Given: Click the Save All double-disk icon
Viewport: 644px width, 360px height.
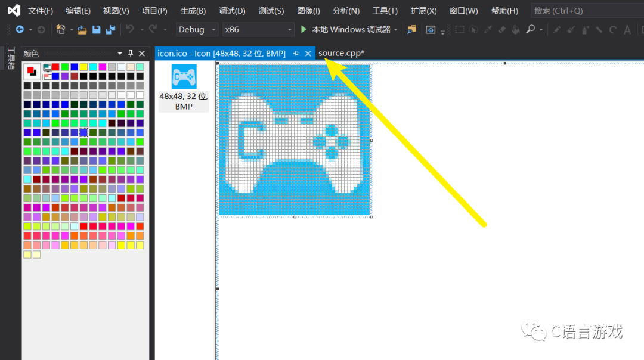Looking at the screenshot, I should (x=110, y=30).
